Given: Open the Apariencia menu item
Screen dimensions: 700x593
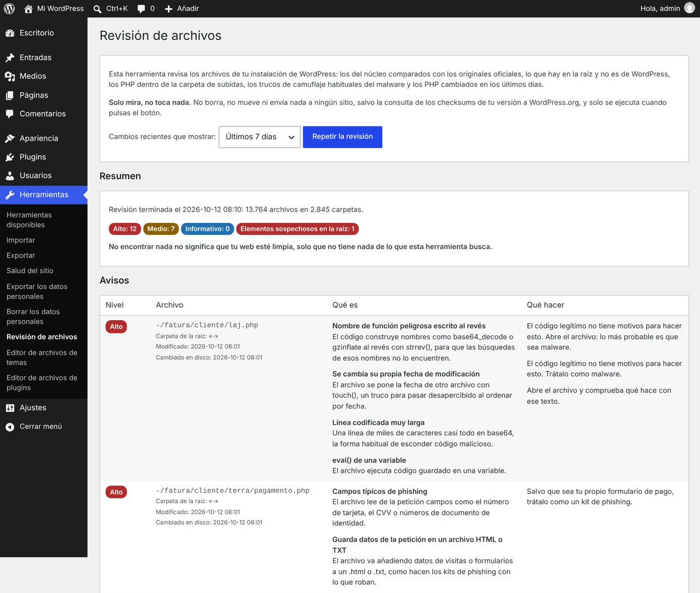Looking at the screenshot, I should 44,139.
